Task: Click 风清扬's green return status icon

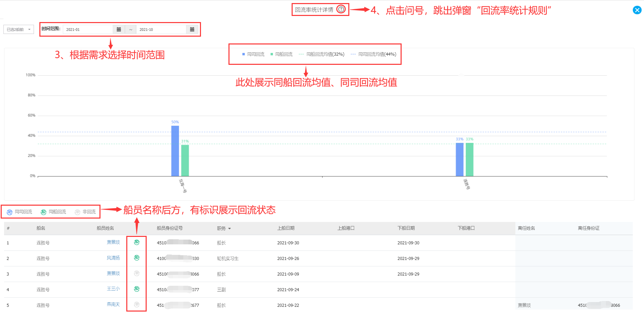Action: pos(137,258)
